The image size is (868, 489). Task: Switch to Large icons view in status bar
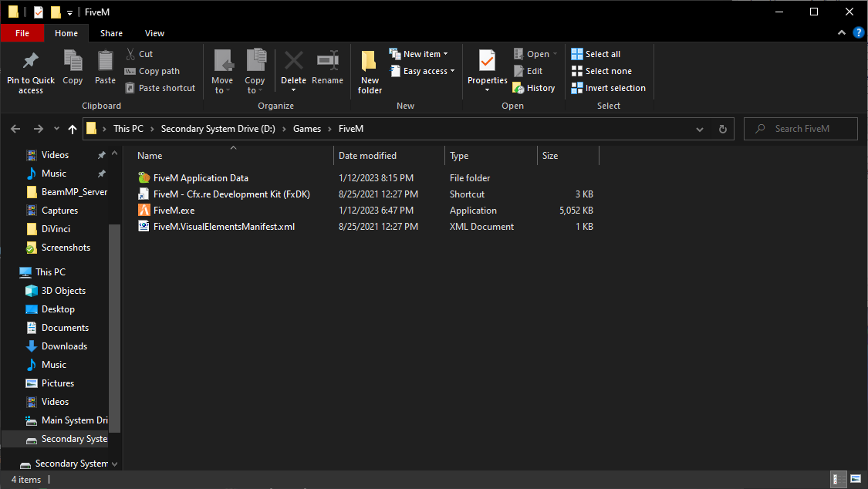856,479
